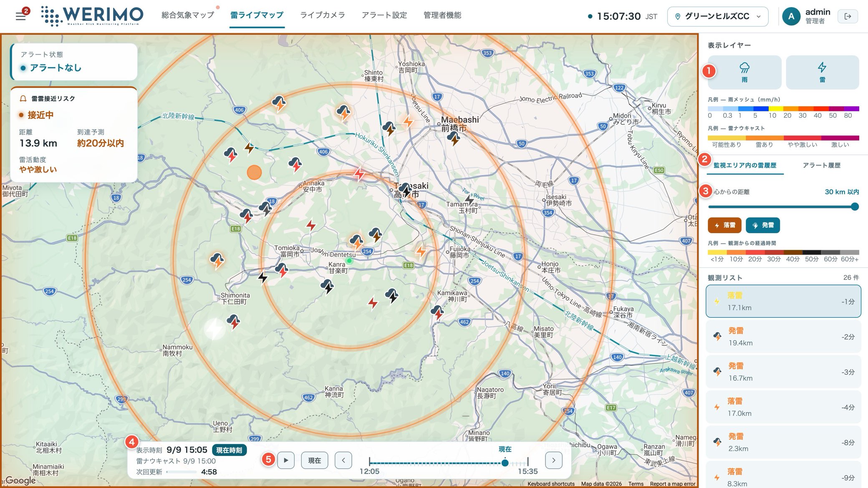
Task: Click the storm cloud marker near Shimonita
Action: point(234,321)
